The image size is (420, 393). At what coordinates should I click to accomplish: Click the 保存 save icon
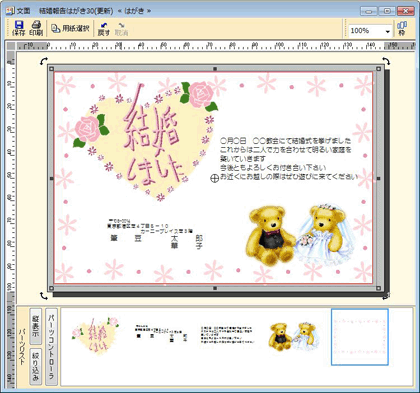(19, 28)
